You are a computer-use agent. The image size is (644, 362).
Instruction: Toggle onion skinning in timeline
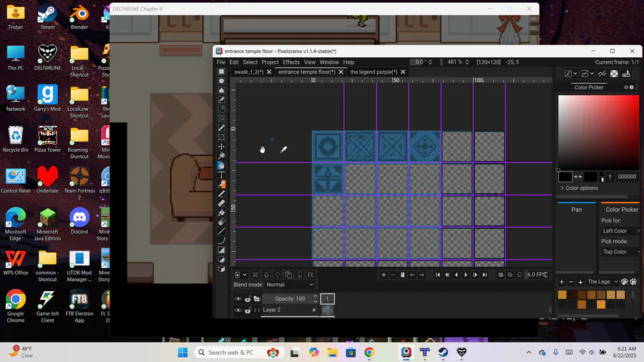(509, 275)
